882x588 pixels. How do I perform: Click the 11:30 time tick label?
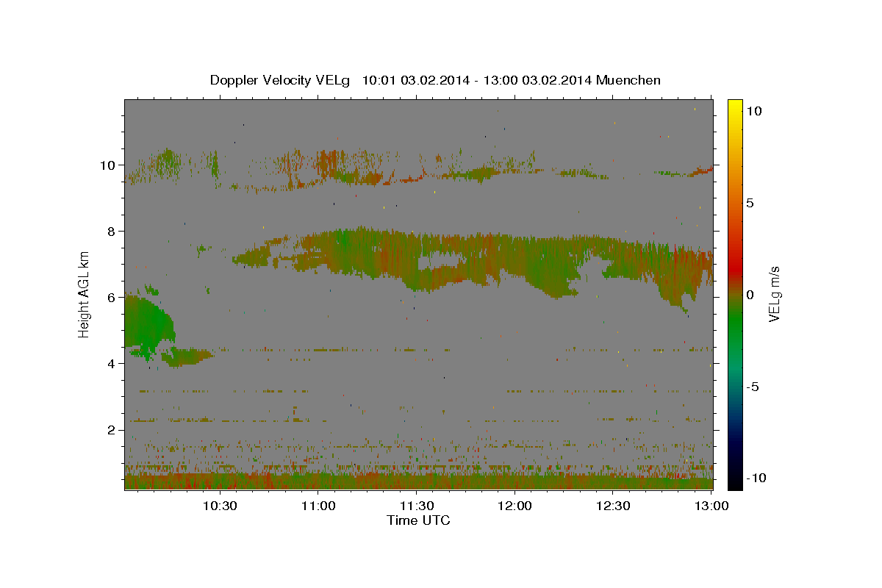416,506
